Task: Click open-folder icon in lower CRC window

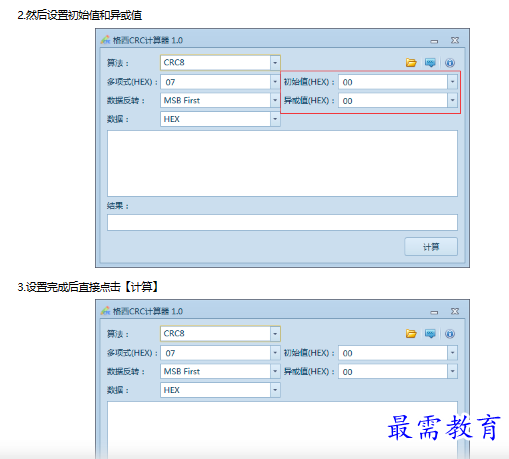Action: coord(411,334)
